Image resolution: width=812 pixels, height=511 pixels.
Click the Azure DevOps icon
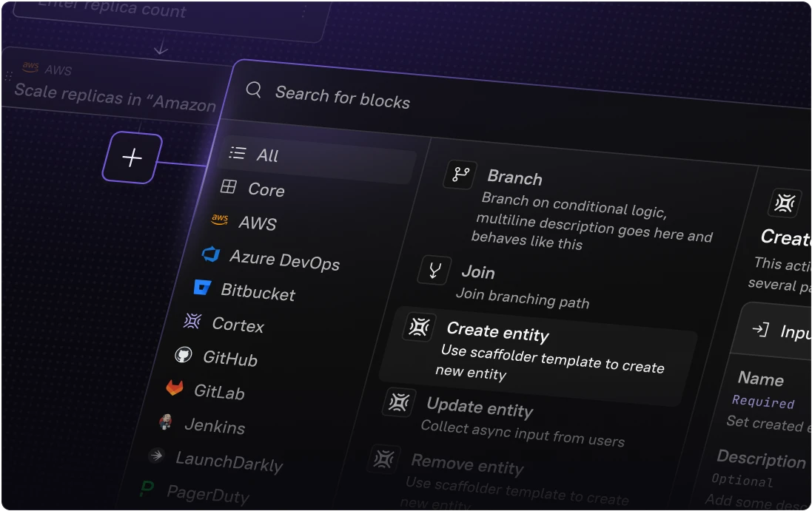(211, 254)
